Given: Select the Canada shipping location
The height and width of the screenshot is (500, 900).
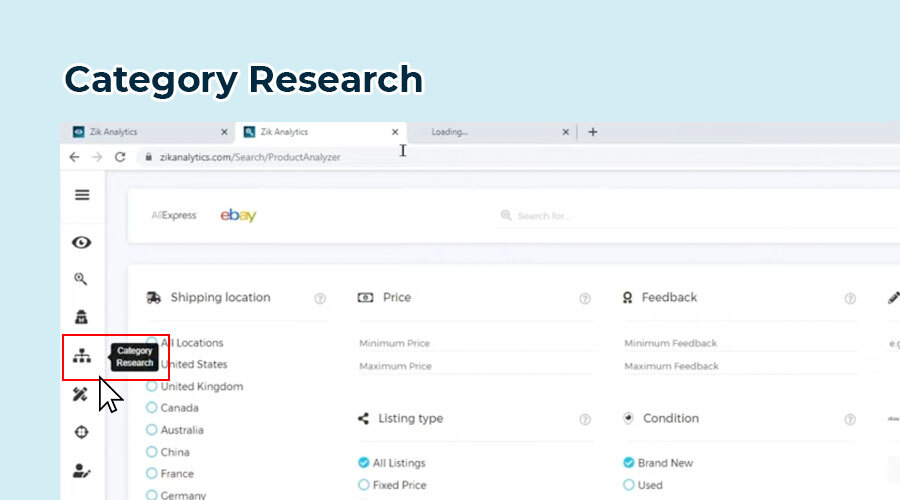Looking at the screenshot, I should 152,408.
